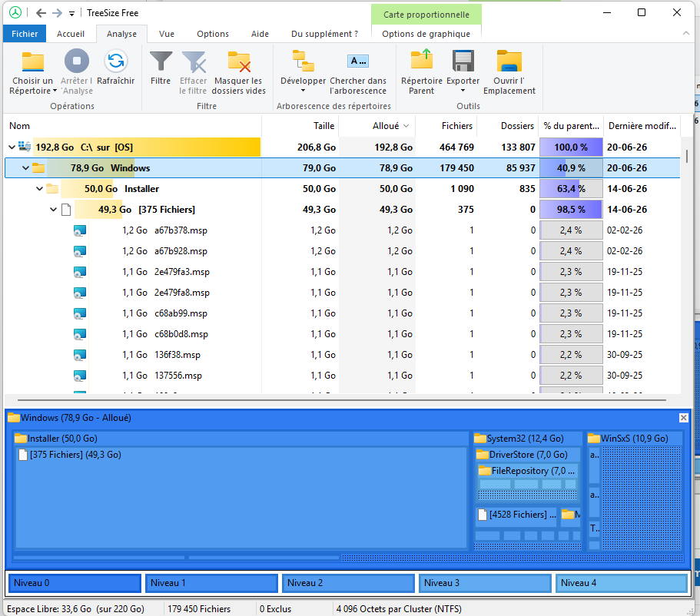Collapse the C:\ sur [OS] drive node
The image size is (700, 616).
(x=12, y=147)
